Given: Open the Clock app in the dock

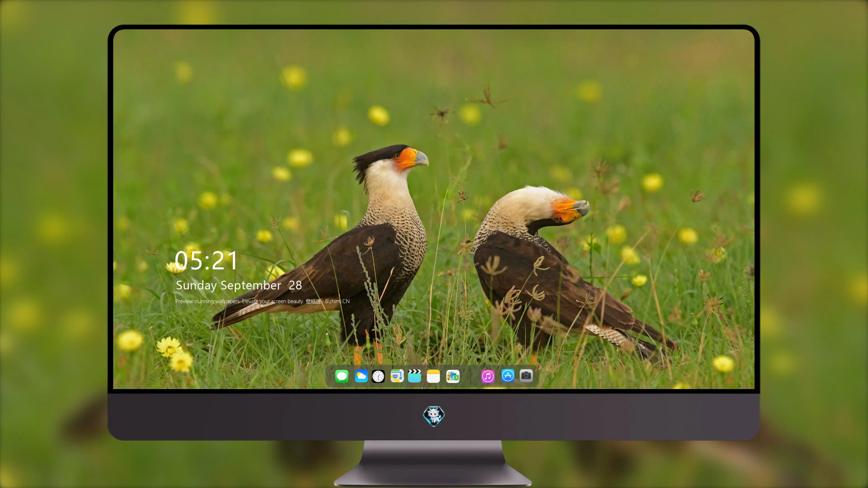Looking at the screenshot, I should coord(378,376).
